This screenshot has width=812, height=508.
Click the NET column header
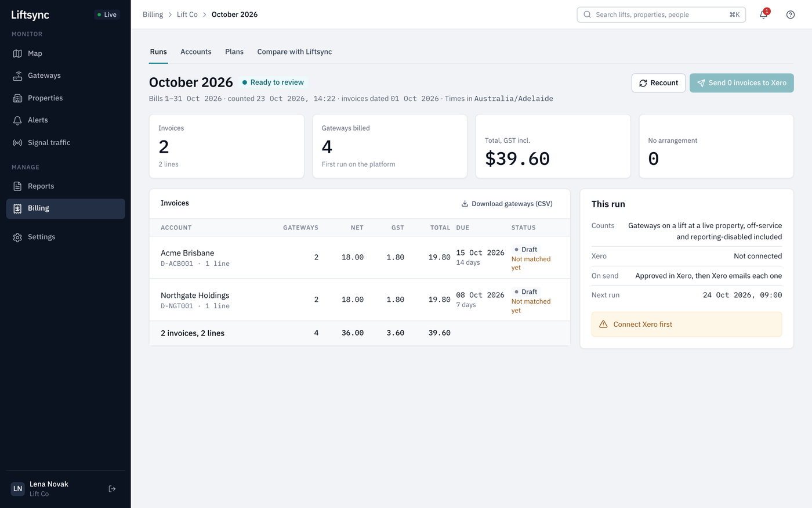coord(357,228)
